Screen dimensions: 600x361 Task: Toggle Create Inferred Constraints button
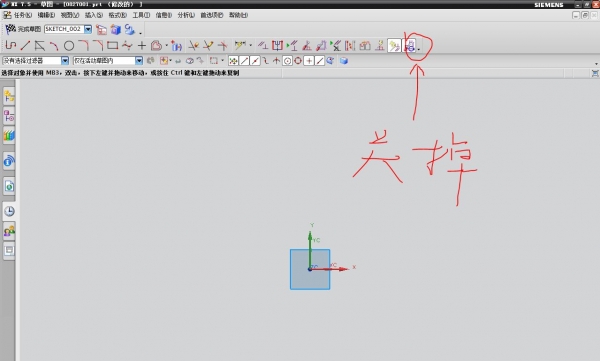point(394,46)
